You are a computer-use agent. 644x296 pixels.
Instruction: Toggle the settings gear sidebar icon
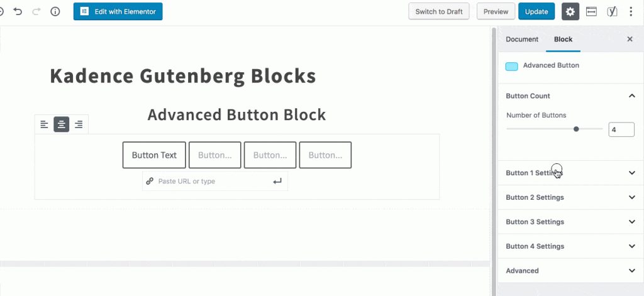coord(570,11)
